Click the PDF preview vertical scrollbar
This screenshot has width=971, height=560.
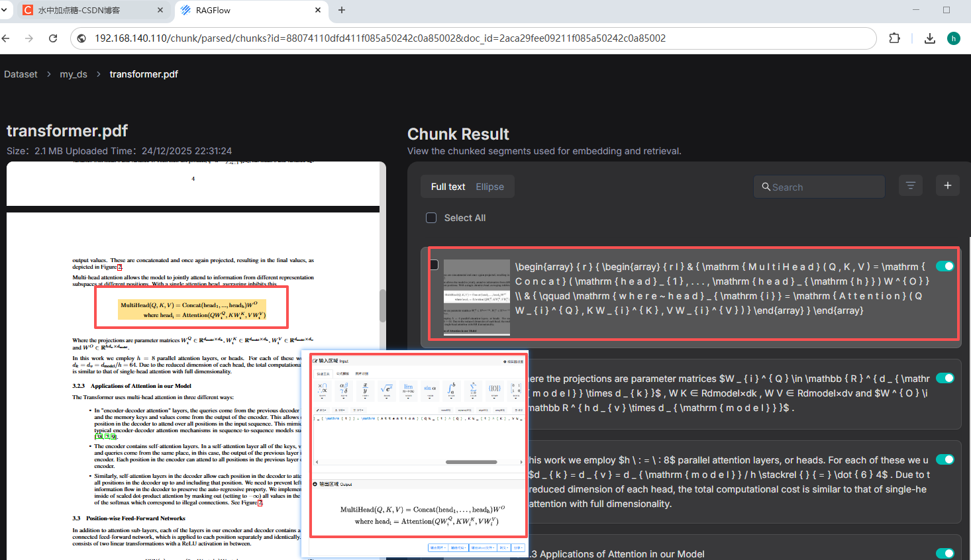click(x=383, y=305)
